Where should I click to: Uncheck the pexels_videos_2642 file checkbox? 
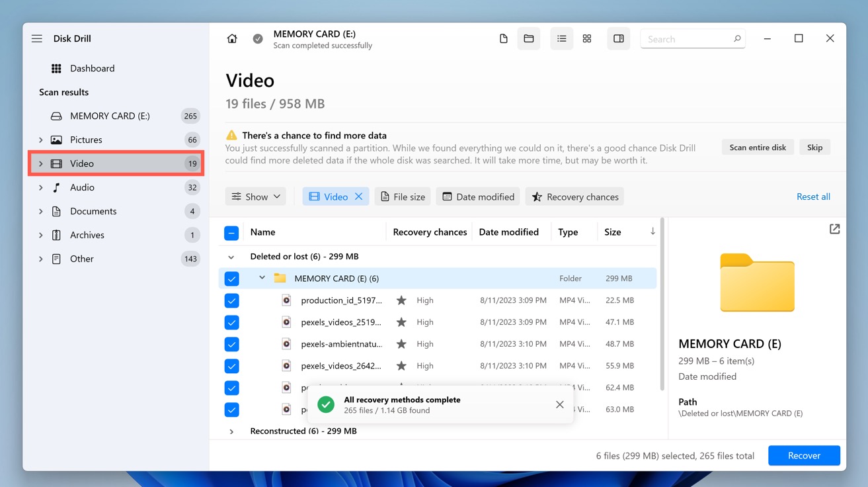[231, 366]
